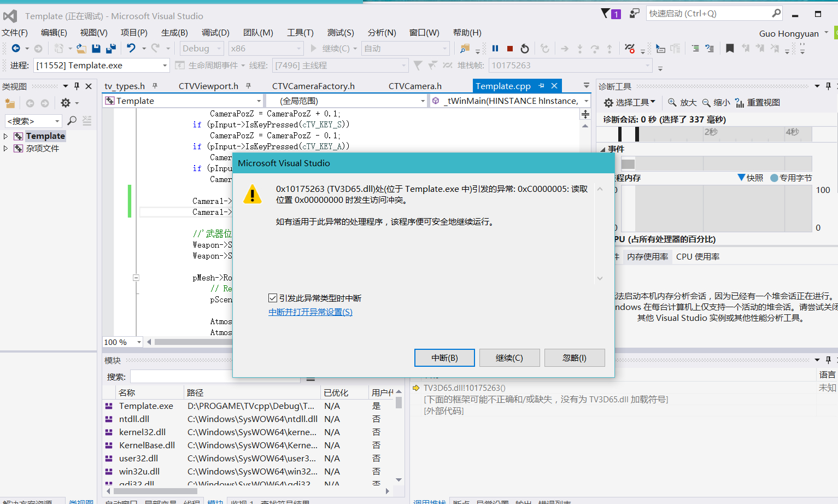Click the Navigate Backward arrow icon
The width and height of the screenshot is (838, 504).
(16, 48)
